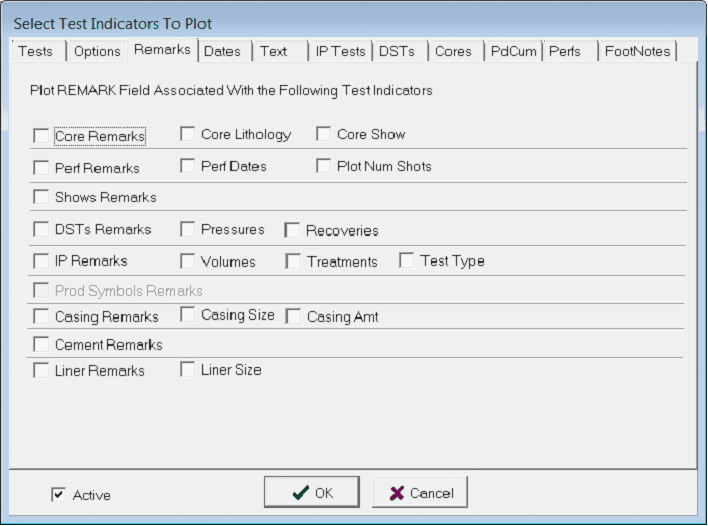Tick the Plot Num Shots checkbox
Screen dimensions: 708x526
click(324, 166)
